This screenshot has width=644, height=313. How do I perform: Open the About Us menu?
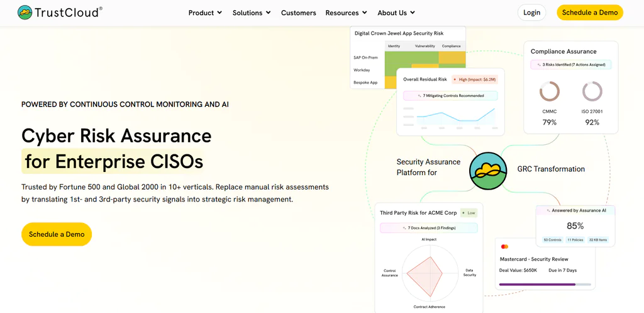(x=396, y=13)
